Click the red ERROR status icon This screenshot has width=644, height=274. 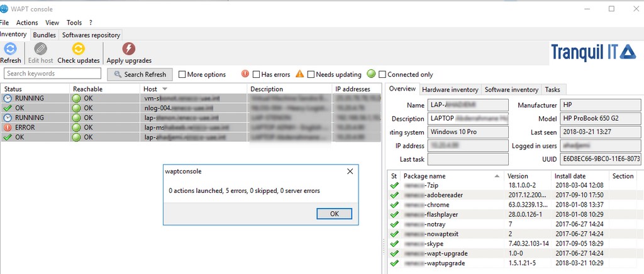[x=8, y=127]
